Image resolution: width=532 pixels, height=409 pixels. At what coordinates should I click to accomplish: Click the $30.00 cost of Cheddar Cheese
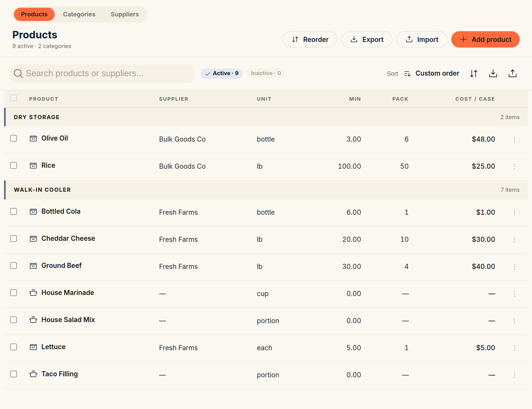coord(483,240)
